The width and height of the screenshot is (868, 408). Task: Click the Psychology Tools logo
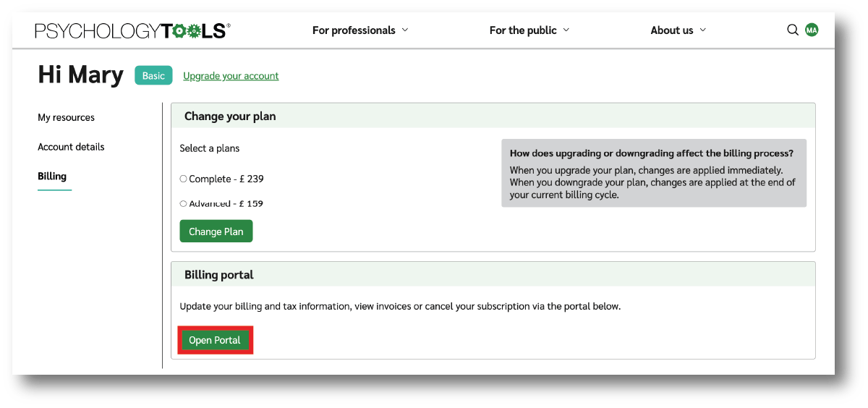(132, 30)
